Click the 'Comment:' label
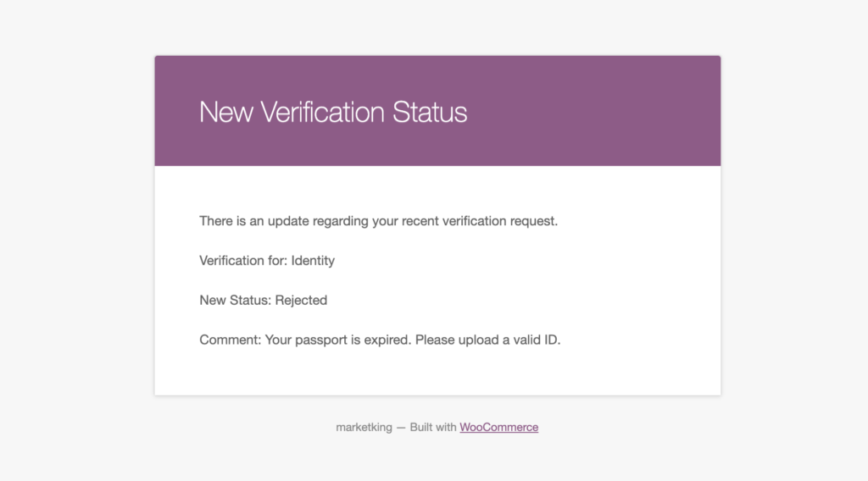The image size is (868, 481). click(x=230, y=340)
